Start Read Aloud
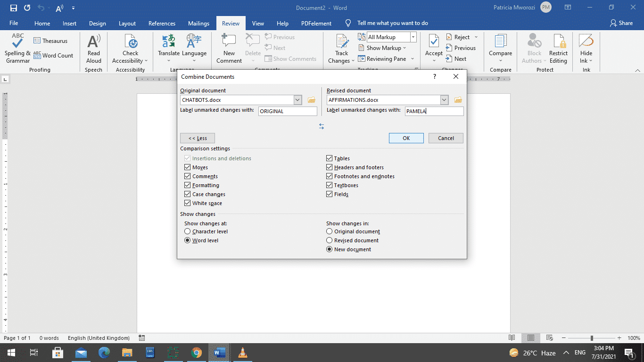 coord(93,49)
